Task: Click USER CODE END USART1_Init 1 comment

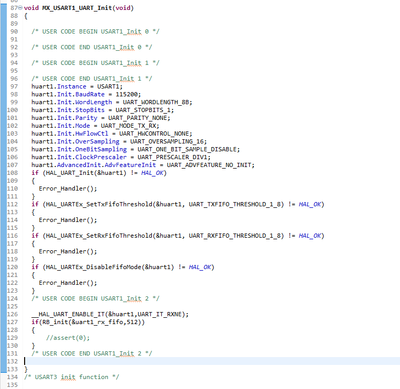Action: pos(92,79)
